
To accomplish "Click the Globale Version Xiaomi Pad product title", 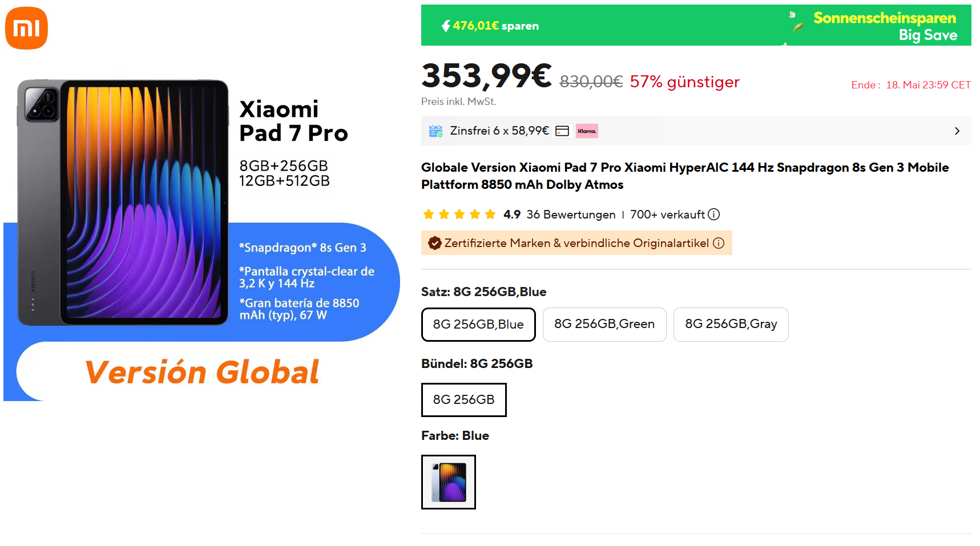I will (684, 176).
